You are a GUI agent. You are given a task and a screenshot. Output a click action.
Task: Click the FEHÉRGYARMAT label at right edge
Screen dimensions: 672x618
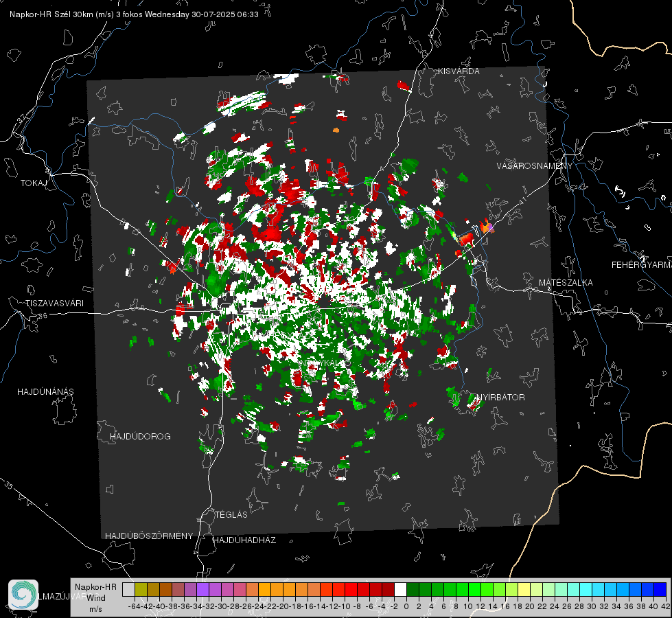coord(641,265)
